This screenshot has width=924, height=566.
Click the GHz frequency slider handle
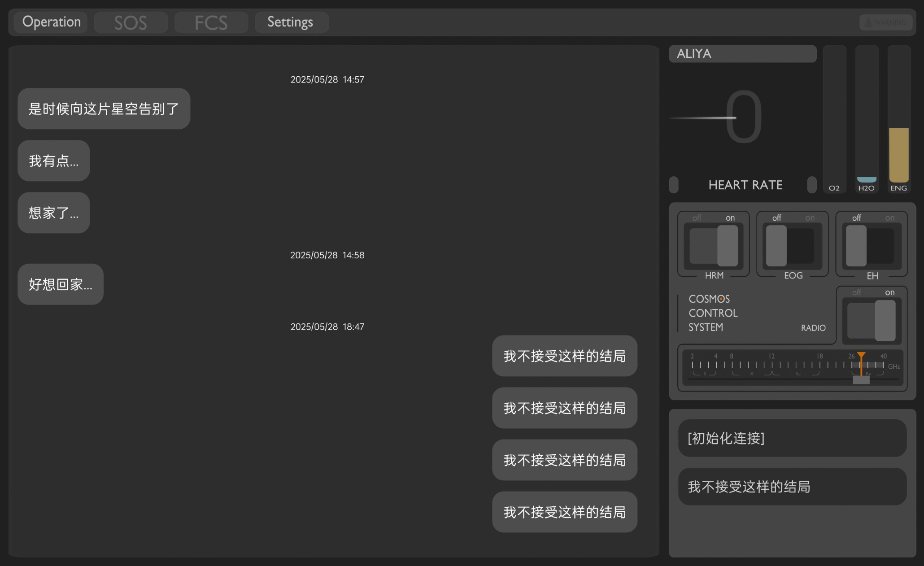coord(861,380)
